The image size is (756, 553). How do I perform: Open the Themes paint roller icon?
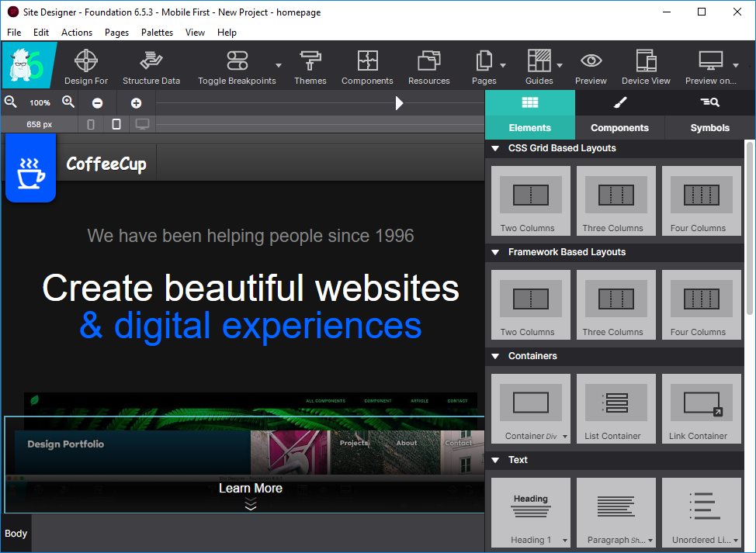coord(310,66)
